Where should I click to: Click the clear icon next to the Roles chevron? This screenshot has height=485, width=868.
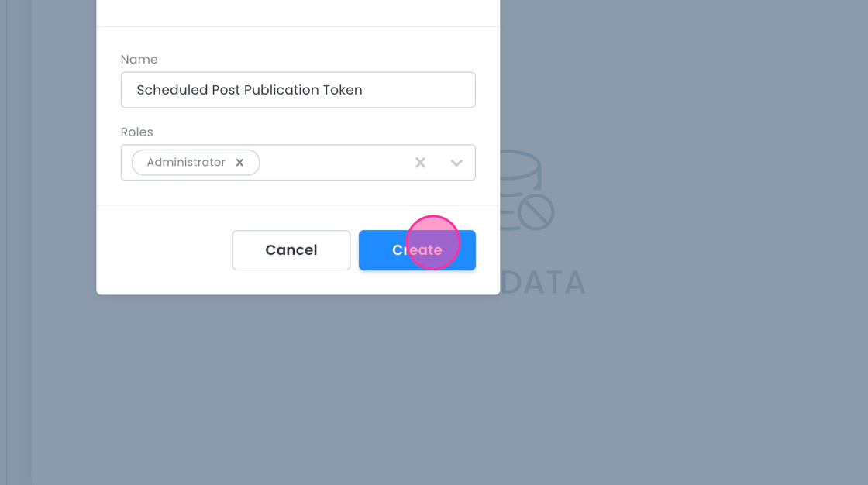coord(420,162)
